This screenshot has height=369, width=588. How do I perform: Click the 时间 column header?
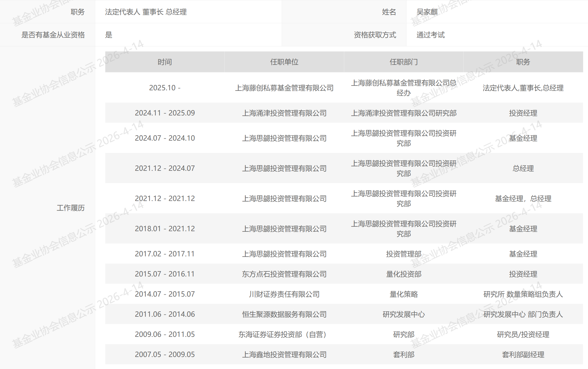pos(164,62)
